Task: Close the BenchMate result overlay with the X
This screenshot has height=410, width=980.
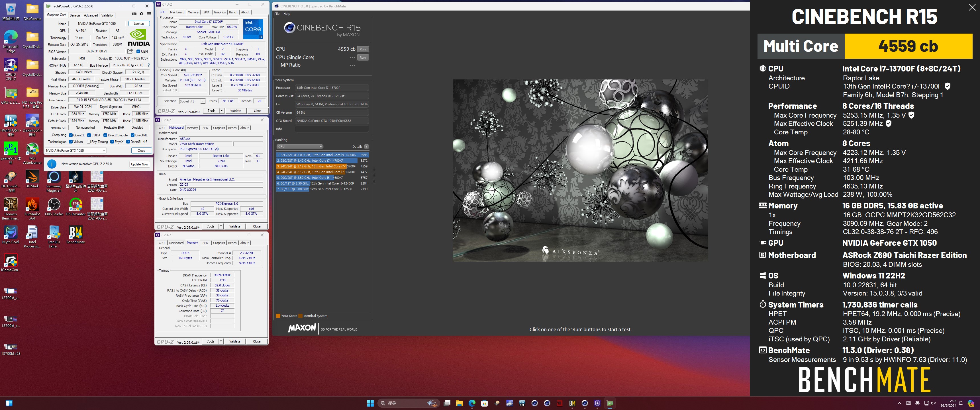Action: coord(972,7)
